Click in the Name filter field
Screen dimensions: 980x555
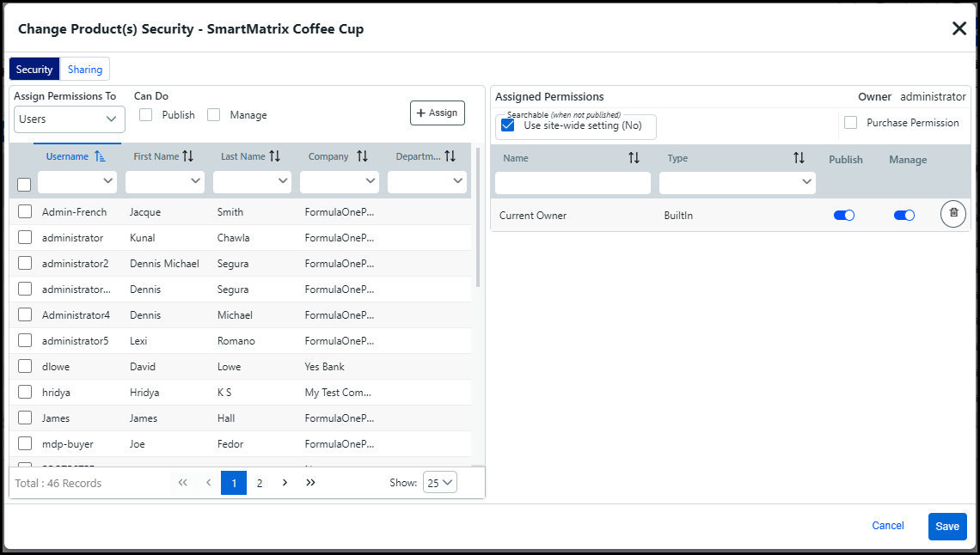(x=573, y=182)
